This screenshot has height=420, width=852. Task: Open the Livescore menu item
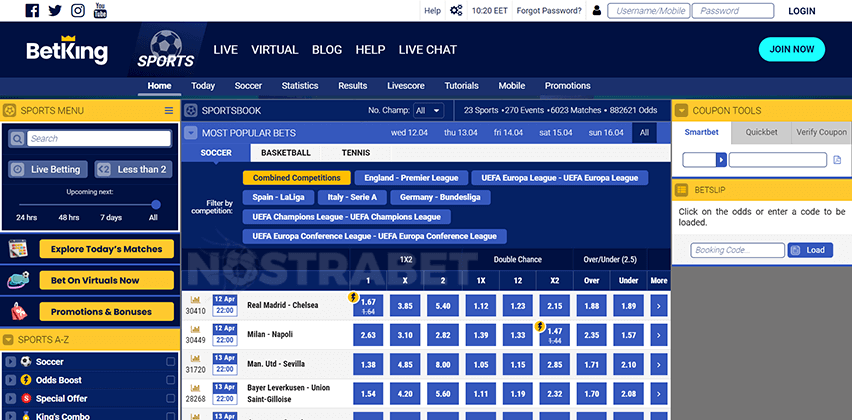pos(406,86)
